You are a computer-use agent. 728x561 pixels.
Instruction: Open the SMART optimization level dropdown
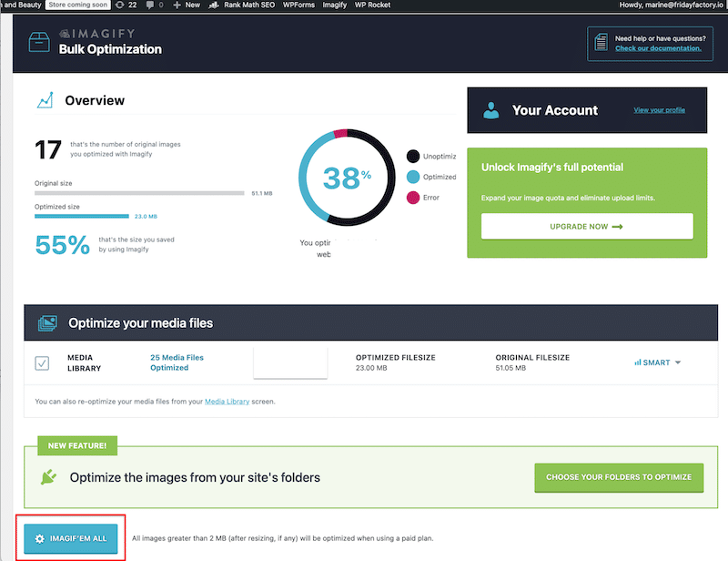pyautogui.click(x=657, y=362)
